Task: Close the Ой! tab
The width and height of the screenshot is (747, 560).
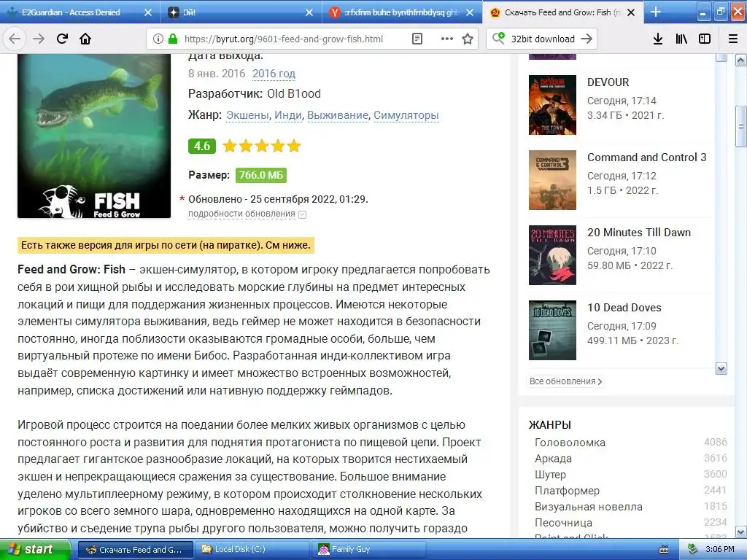Action: pos(309,12)
